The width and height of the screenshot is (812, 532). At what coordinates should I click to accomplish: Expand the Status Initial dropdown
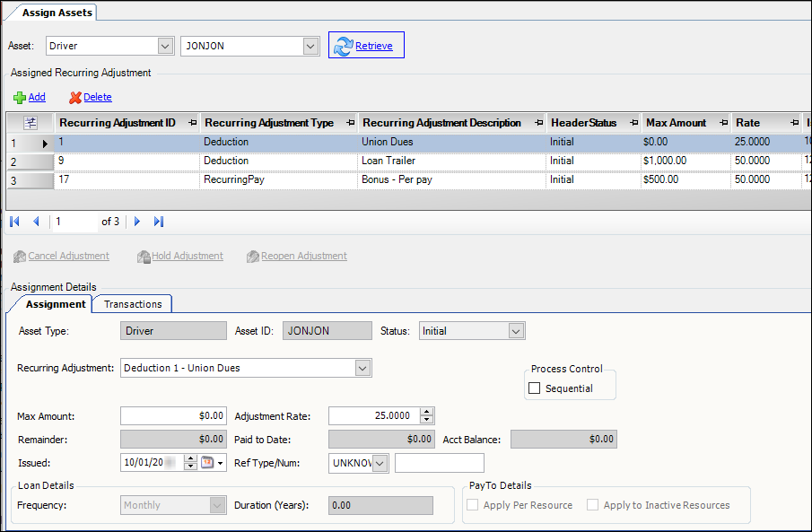(x=515, y=331)
